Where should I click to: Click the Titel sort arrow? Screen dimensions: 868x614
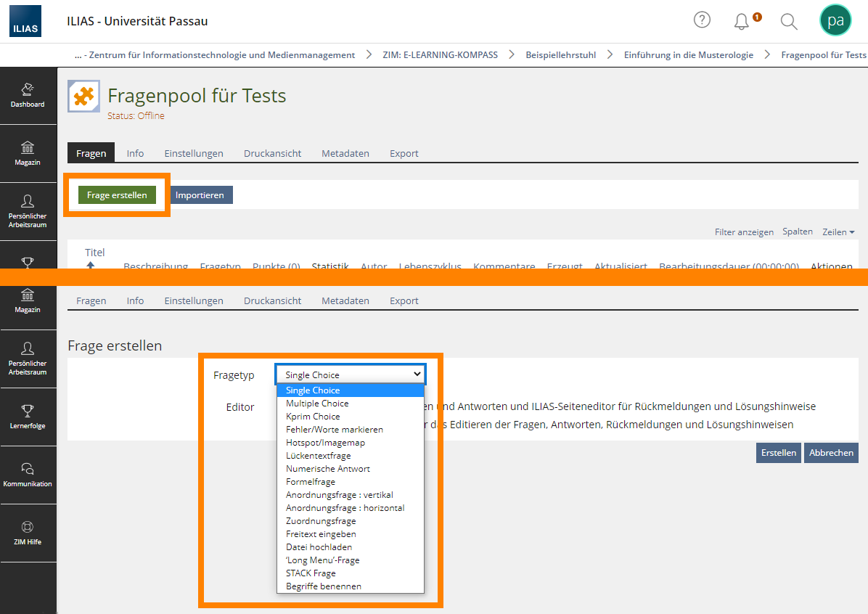91,265
